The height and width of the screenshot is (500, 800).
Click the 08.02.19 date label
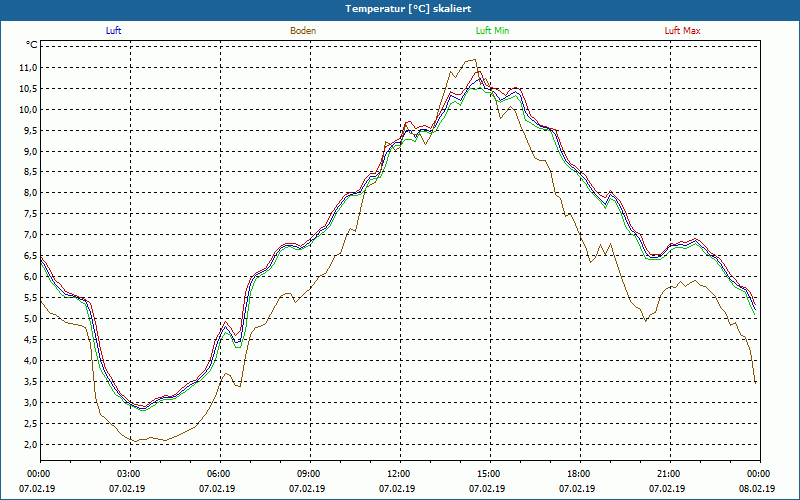point(757,489)
